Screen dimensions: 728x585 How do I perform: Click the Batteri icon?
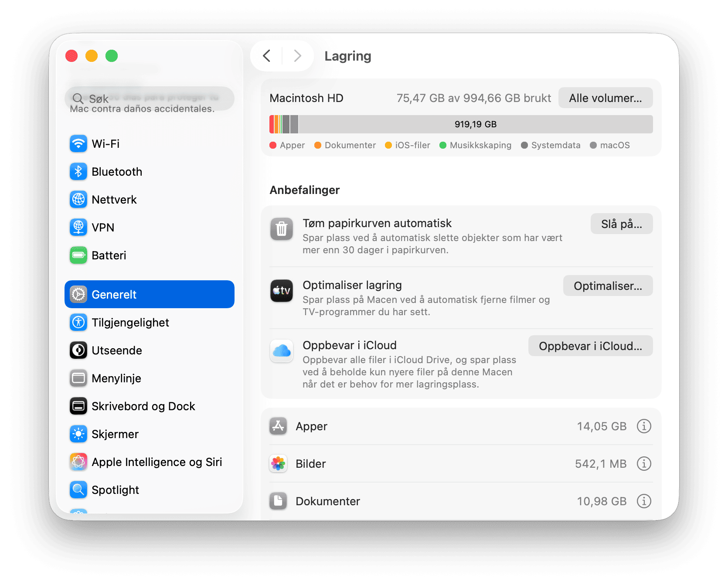[78, 255]
